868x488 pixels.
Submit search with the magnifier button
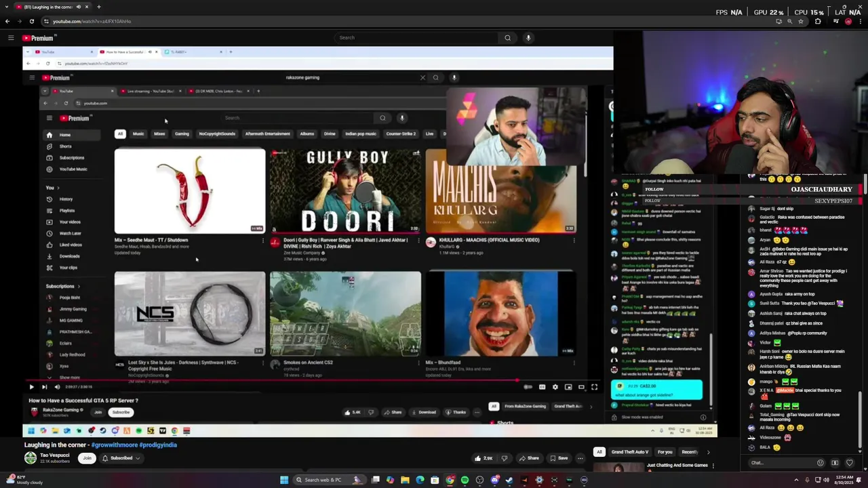(507, 38)
